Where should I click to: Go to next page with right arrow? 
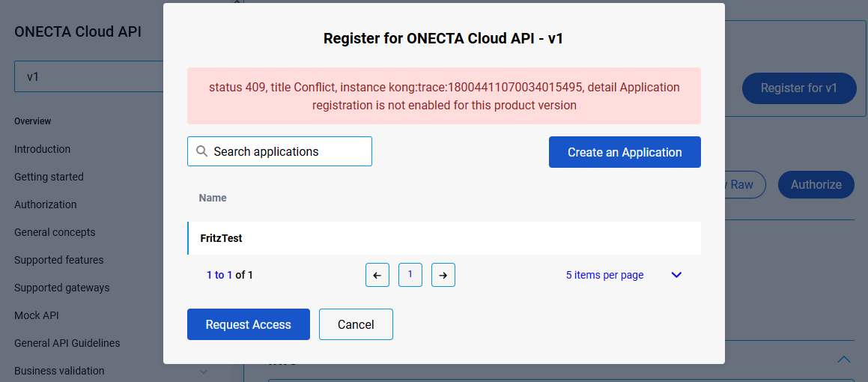tap(443, 275)
